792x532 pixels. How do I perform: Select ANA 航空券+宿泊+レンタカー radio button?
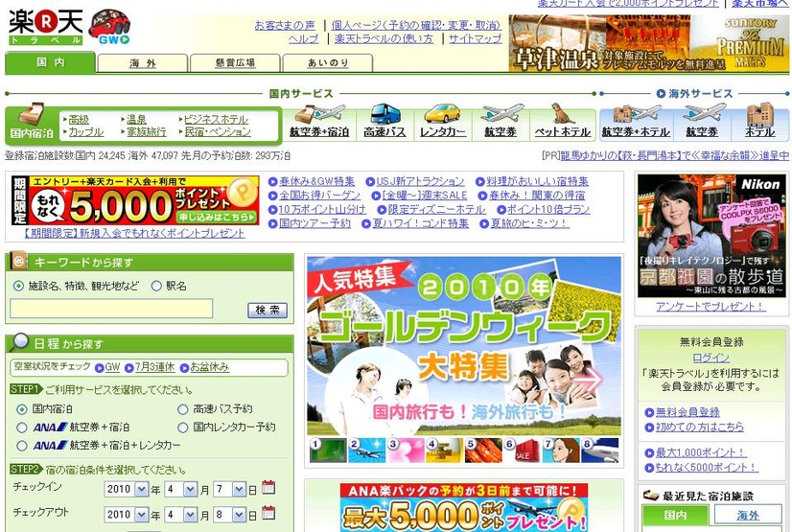pyautogui.click(x=22, y=446)
